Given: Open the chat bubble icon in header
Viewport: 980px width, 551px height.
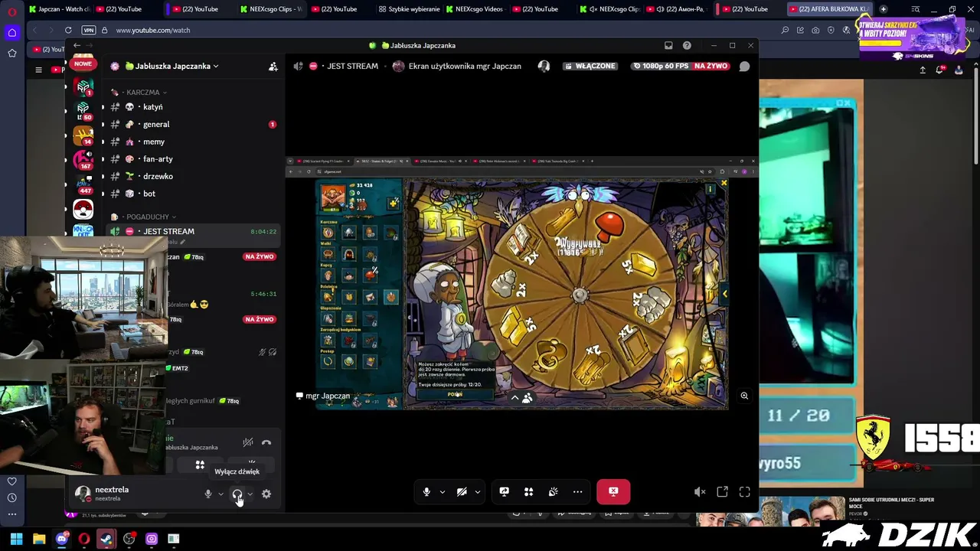Looking at the screenshot, I should [x=744, y=67].
